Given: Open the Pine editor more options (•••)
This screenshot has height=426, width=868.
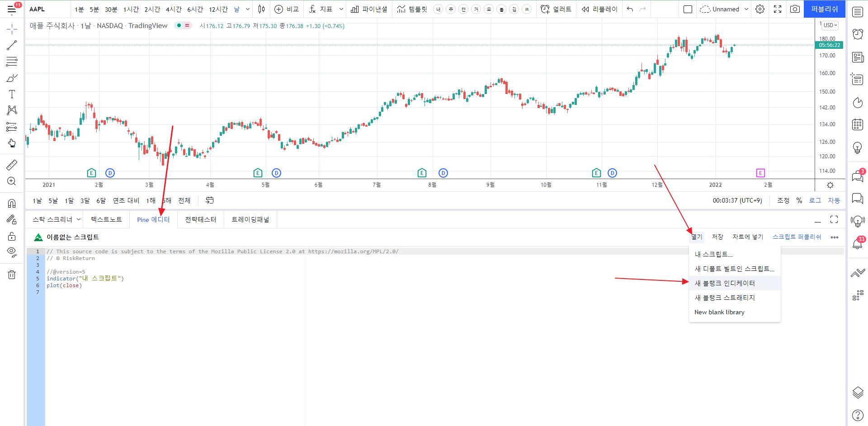Looking at the screenshot, I should [835, 237].
